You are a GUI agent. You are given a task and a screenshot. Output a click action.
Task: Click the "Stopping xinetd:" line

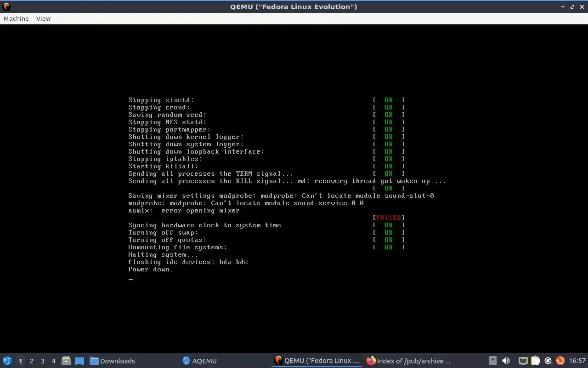(161, 100)
